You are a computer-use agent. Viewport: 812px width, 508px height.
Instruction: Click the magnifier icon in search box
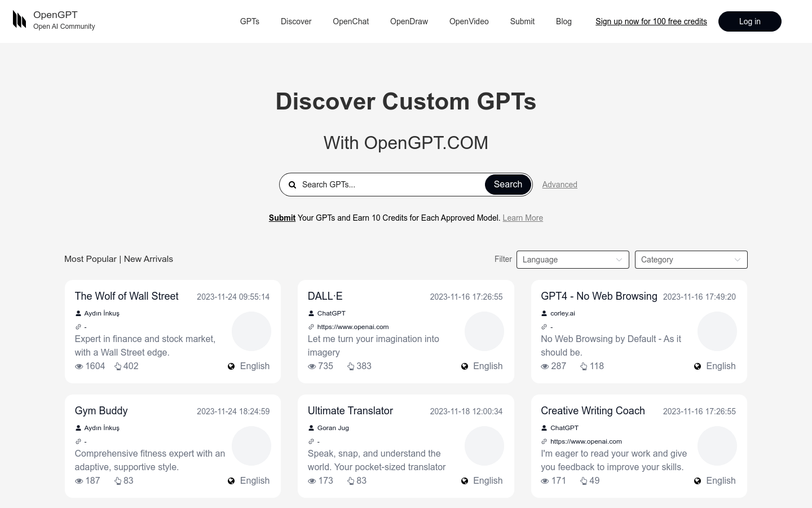[293, 185]
